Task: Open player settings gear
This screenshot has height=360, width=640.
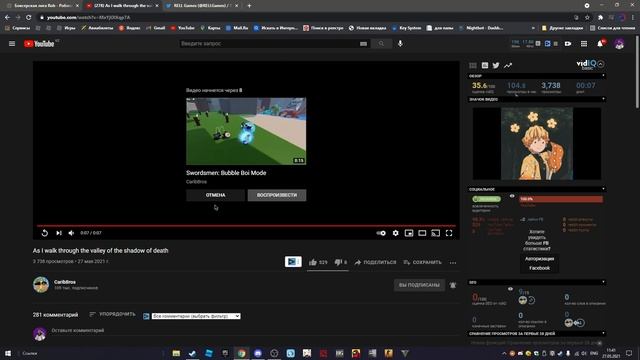Action: point(396,233)
